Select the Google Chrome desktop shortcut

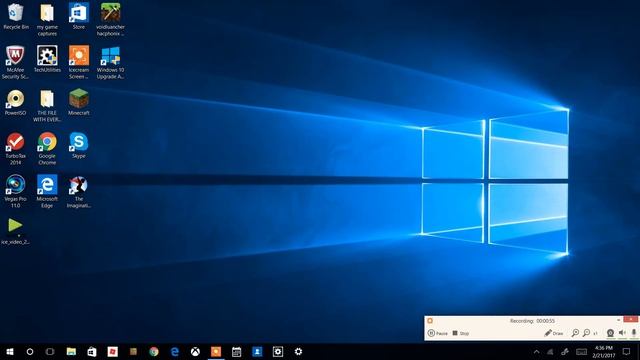[x=47, y=149]
